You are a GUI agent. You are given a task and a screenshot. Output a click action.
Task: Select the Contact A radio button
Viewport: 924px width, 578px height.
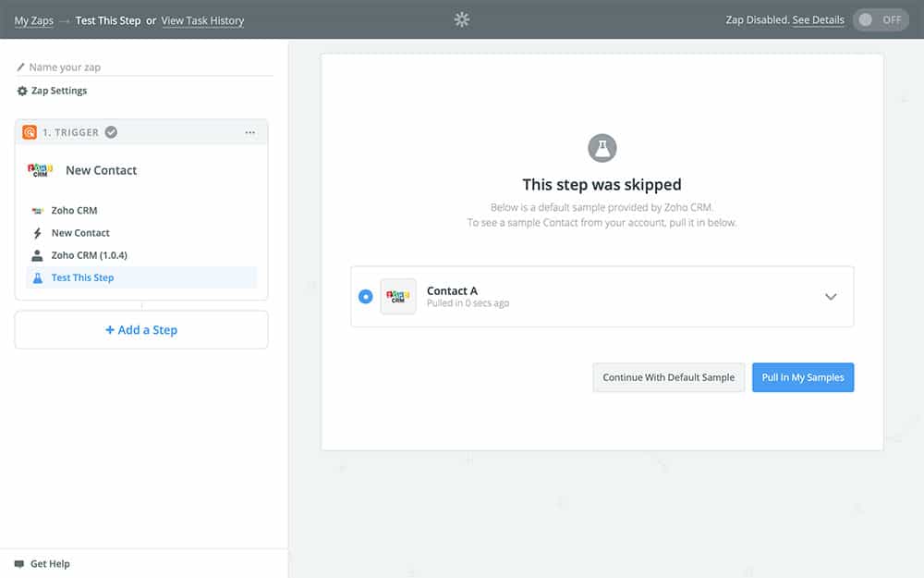tap(366, 297)
